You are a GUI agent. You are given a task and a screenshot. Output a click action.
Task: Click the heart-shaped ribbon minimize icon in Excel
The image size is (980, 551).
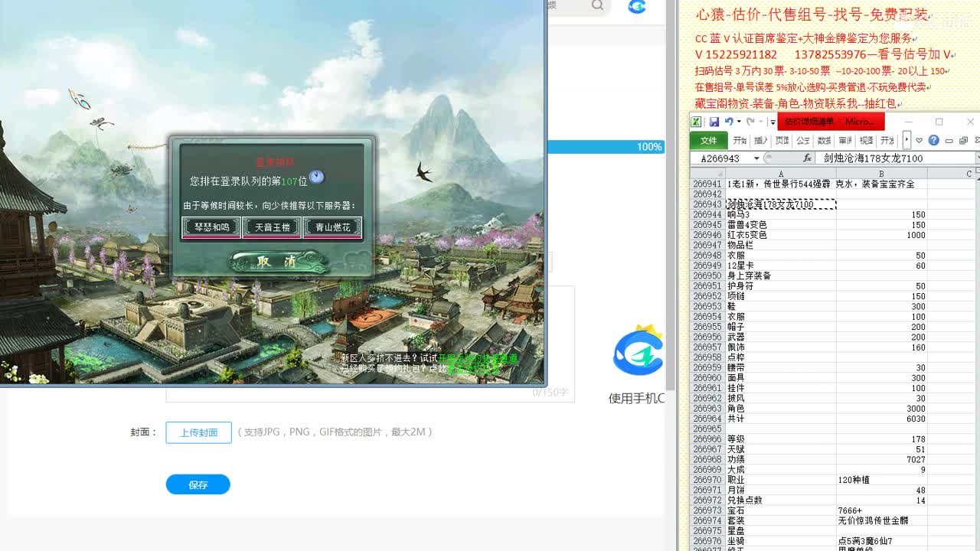point(919,140)
